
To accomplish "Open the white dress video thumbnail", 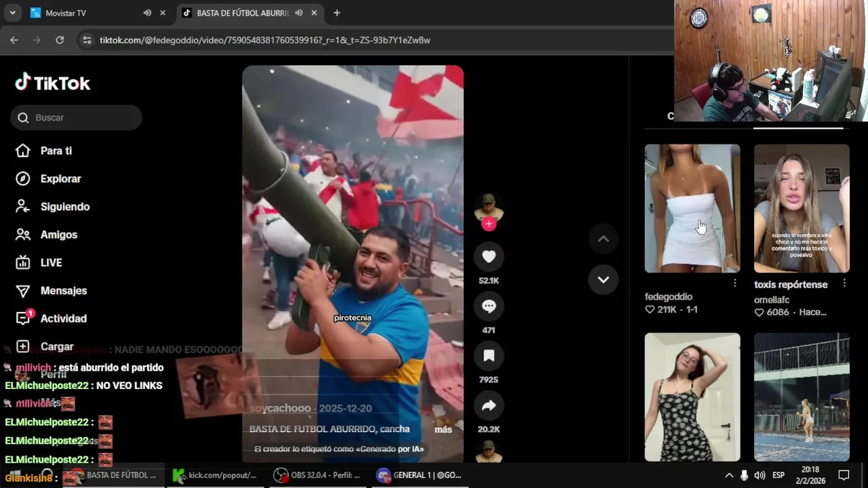I will click(x=692, y=208).
